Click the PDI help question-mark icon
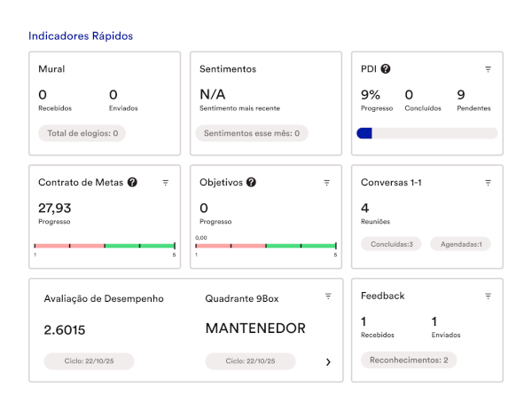Screen dimensions: 532x411 [x=386, y=69]
